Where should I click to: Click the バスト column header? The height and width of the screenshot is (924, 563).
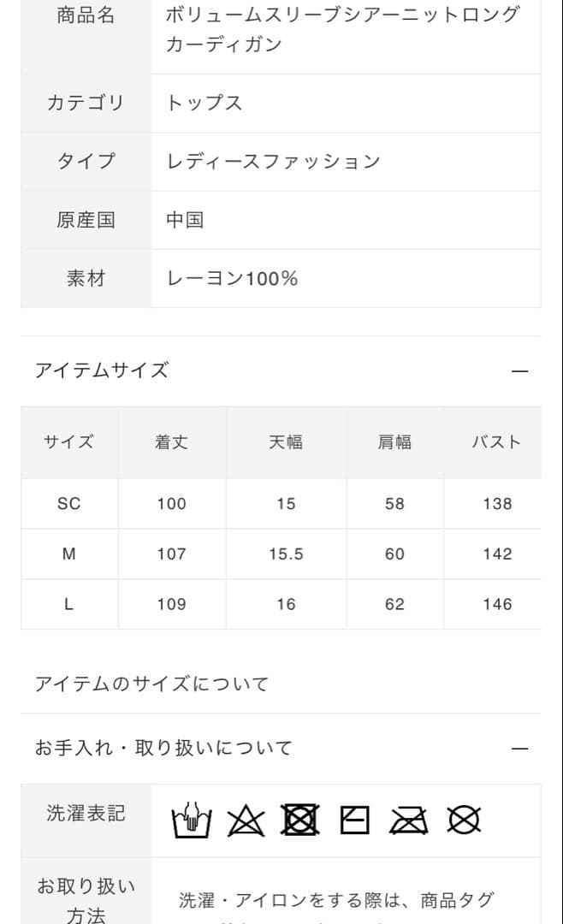tap(496, 442)
